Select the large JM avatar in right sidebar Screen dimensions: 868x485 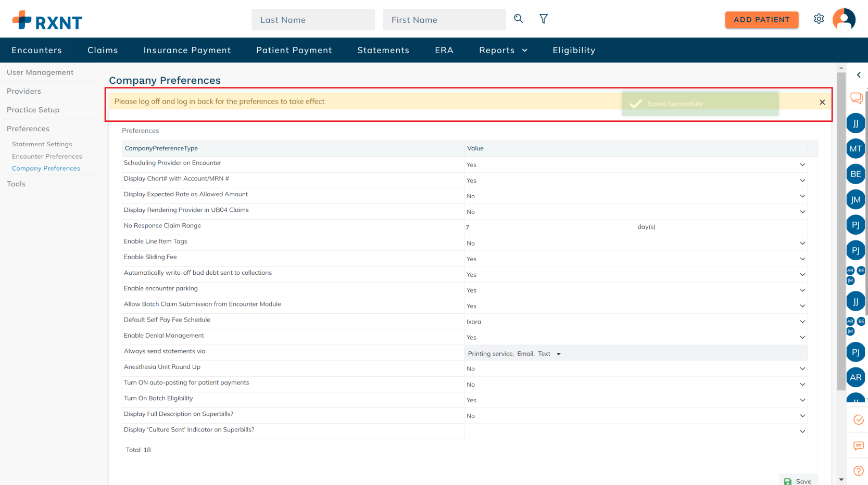pos(856,200)
